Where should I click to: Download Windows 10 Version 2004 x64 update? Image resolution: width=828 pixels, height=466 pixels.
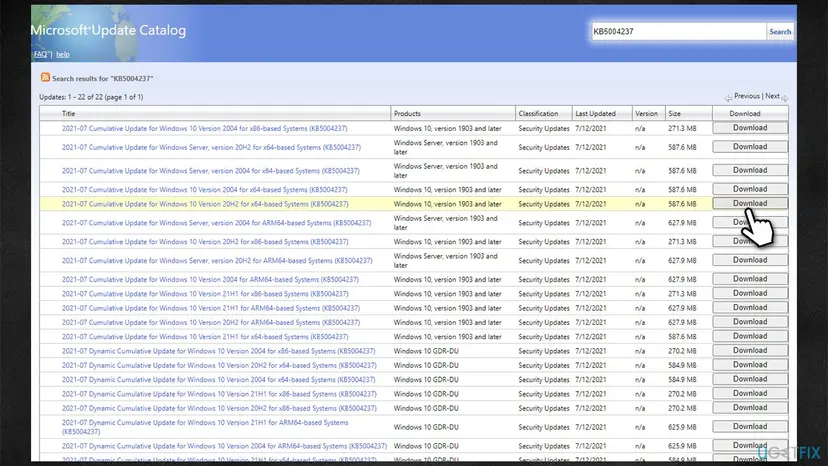pyautogui.click(x=750, y=189)
